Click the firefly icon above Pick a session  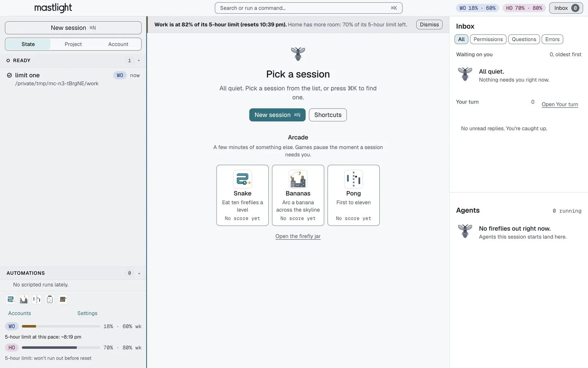[298, 54]
